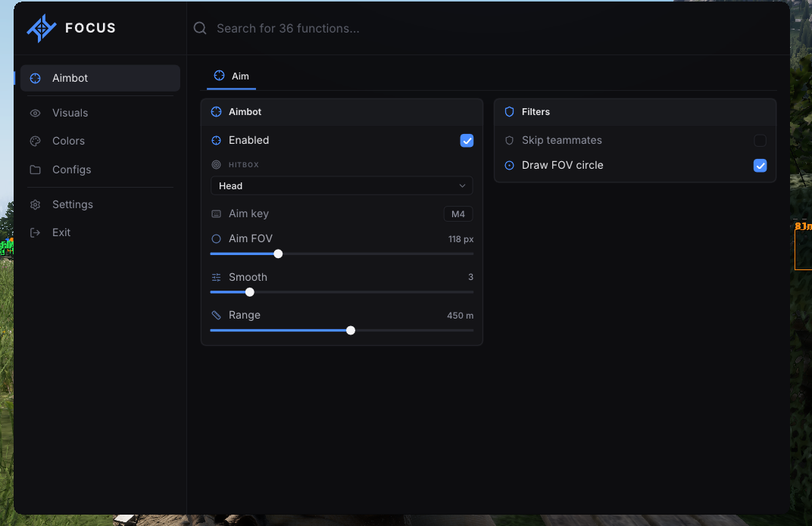Click the Exit door-arrow icon
812x526 pixels.
(x=35, y=233)
